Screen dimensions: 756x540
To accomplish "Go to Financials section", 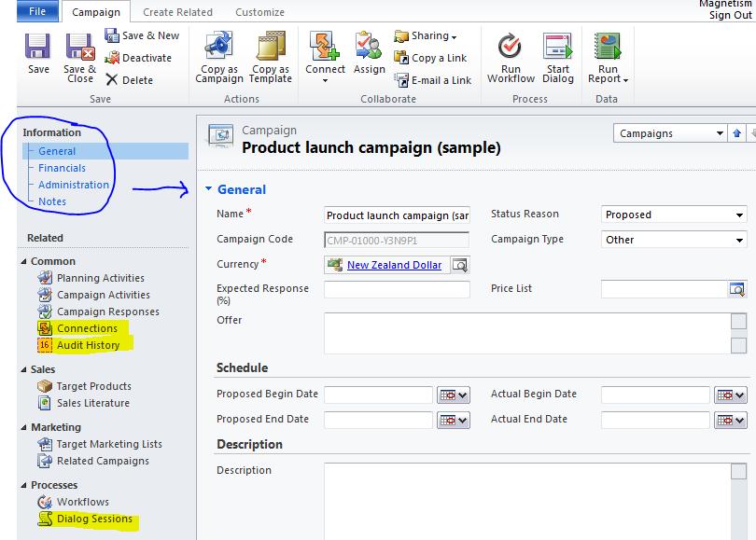I will click(62, 168).
